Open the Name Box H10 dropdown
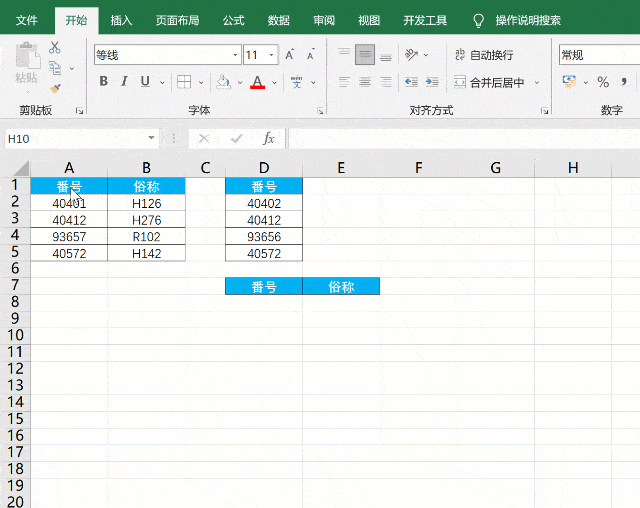 (151, 138)
